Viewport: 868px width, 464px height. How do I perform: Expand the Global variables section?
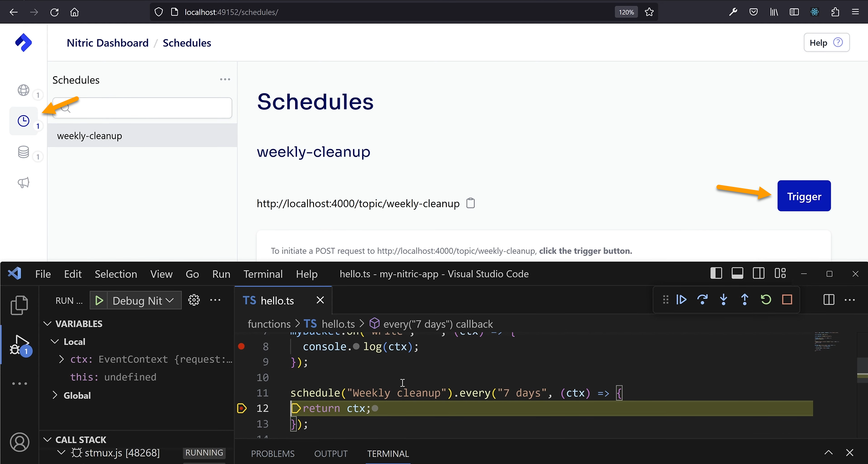click(x=55, y=395)
